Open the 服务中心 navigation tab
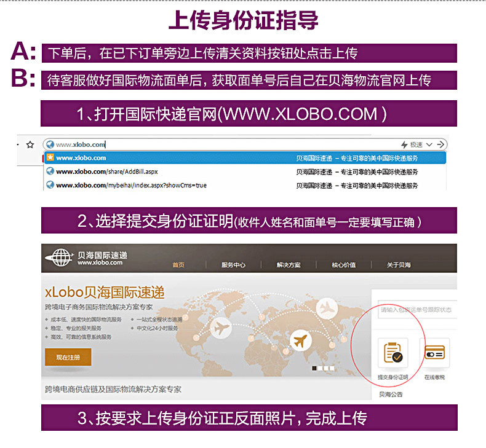The height and width of the screenshot is (448, 486). [x=233, y=265]
